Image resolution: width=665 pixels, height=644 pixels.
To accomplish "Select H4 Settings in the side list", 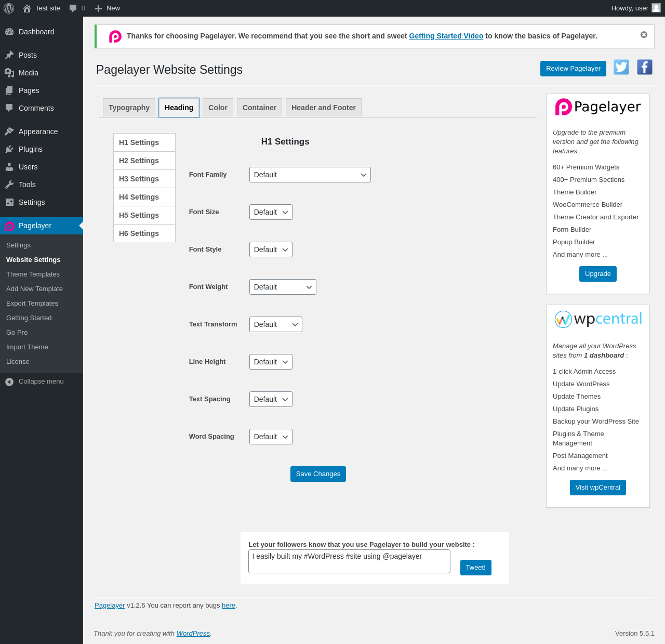I will [x=144, y=197].
